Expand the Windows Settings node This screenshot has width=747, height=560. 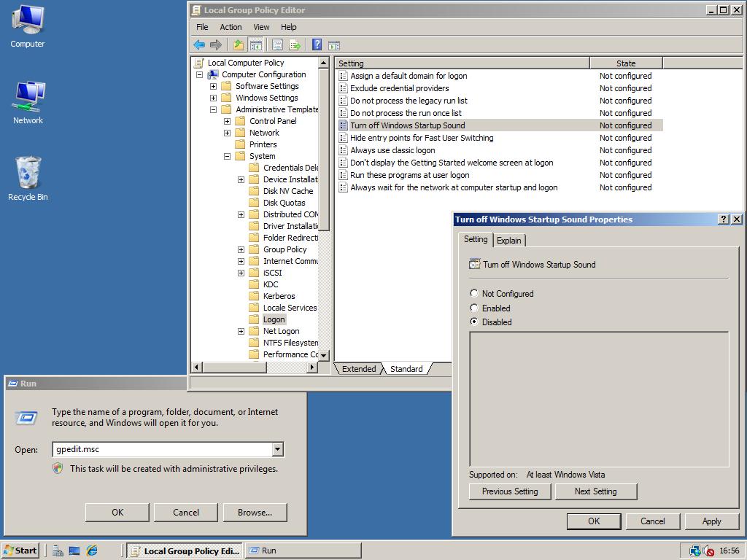point(214,98)
